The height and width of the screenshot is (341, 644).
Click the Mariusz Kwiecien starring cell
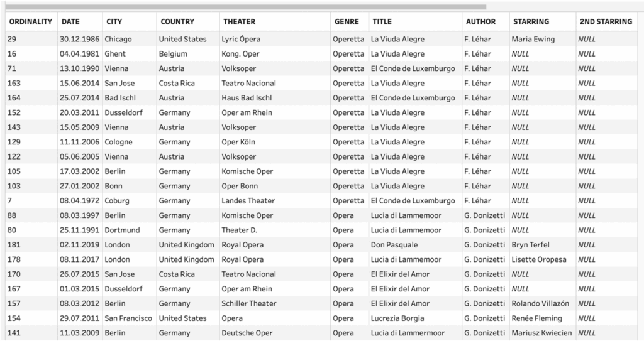(x=542, y=333)
